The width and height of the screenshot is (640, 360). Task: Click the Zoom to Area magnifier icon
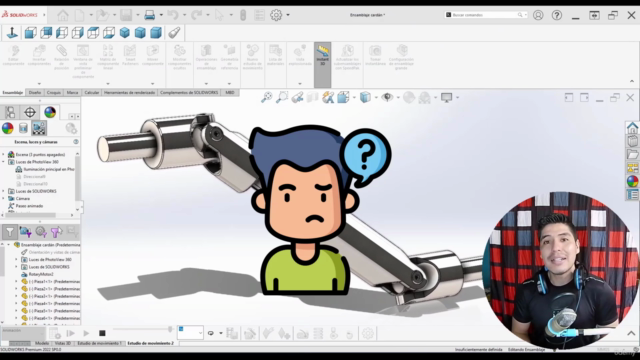pyautogui.click(x=282, y=97)
